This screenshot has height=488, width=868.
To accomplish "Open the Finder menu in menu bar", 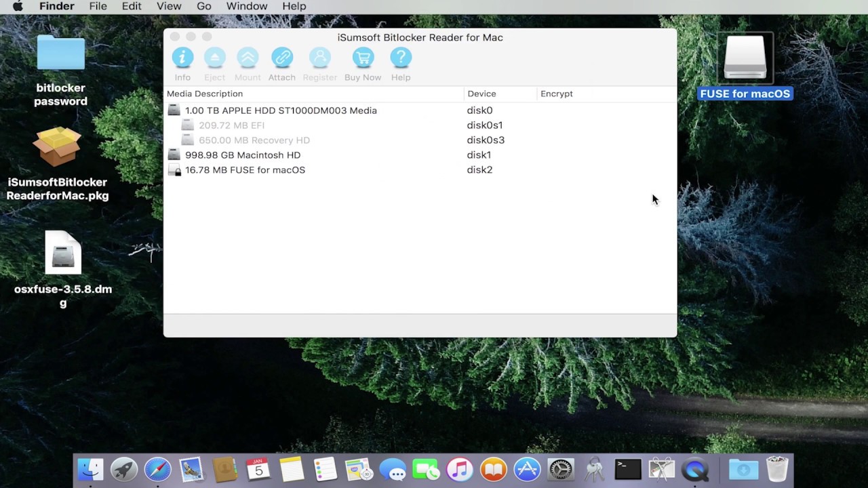I will coord(57,6).
